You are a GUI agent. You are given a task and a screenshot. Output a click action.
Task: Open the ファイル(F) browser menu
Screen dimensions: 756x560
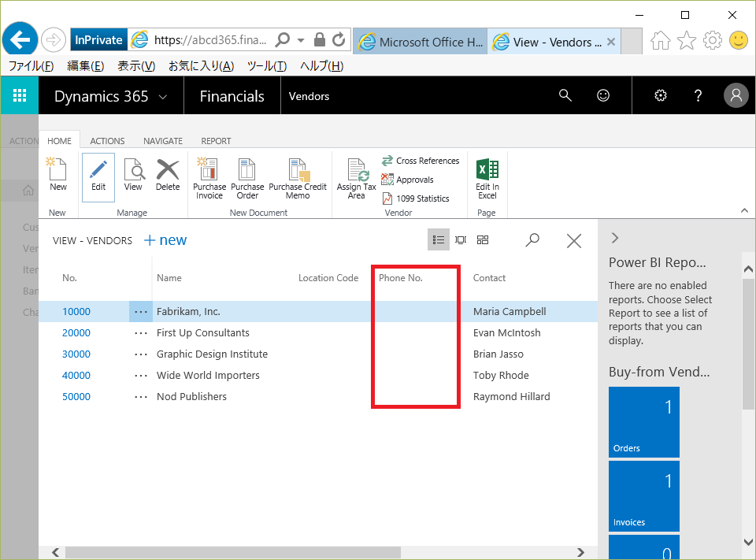[31, 65]
